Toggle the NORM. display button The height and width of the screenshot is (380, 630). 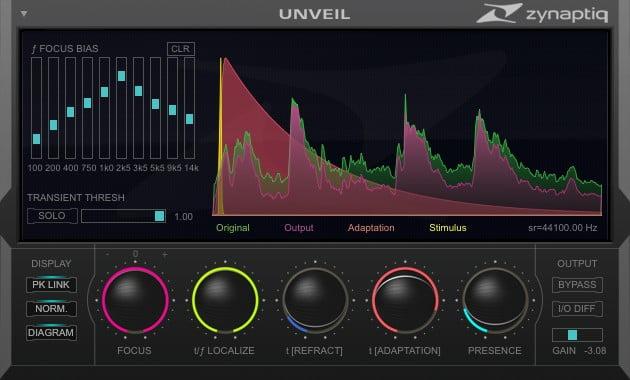point(51,308)
